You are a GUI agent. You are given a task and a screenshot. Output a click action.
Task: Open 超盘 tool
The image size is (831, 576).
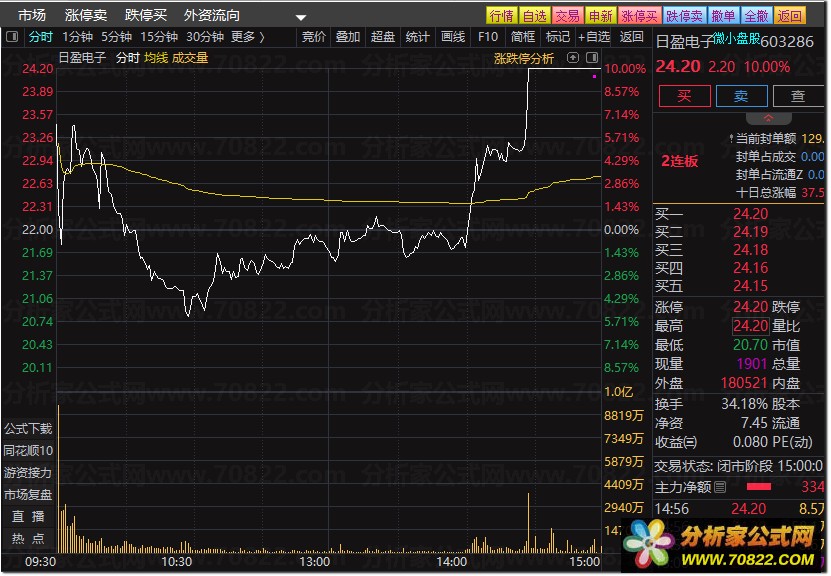(x=383, y=37)
